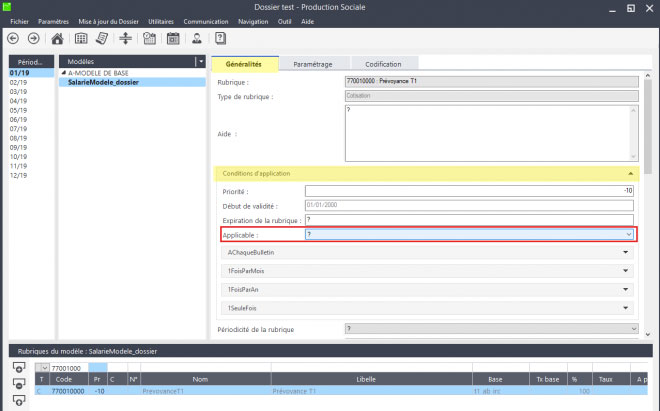Image resolution: width=660 pixels, height=411 pixels.
Task: Choose the 1SeuleFois option
Action: point(427,308)
